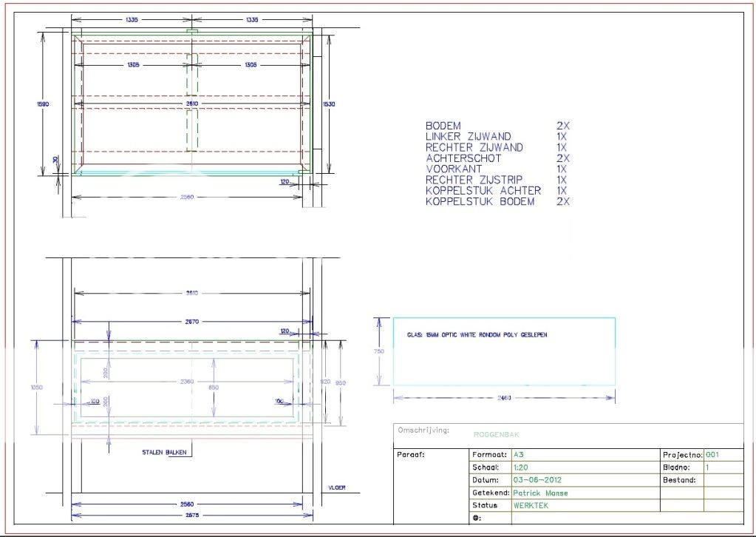Select the Schaal value 1:20

[520, 467]
